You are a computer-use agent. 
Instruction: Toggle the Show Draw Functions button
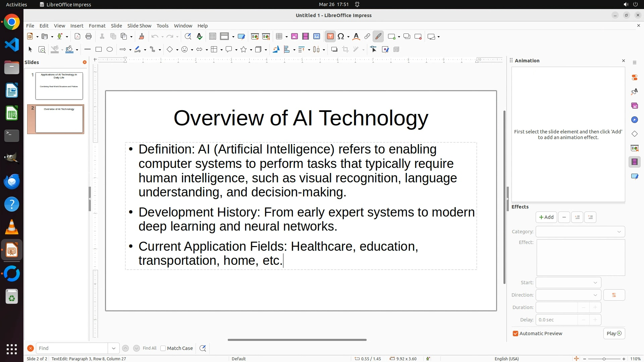coord(378,37)
